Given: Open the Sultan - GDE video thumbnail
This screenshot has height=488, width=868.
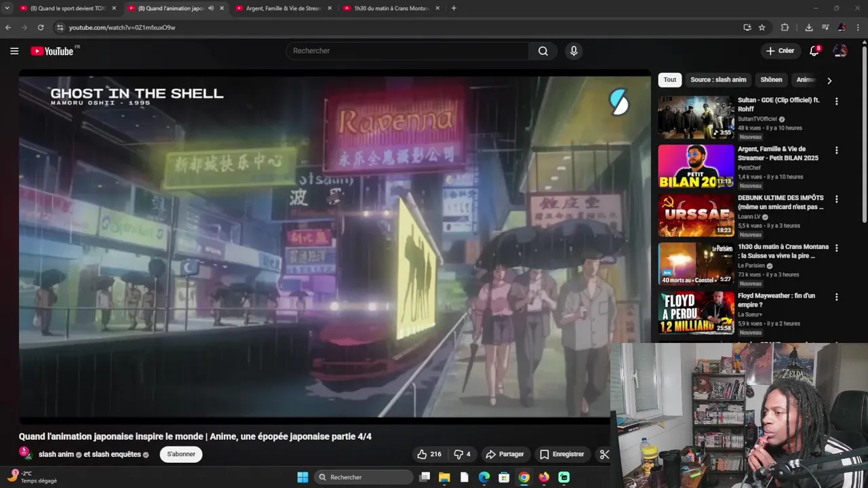Looking at the screenshot, I should (696, 117).
